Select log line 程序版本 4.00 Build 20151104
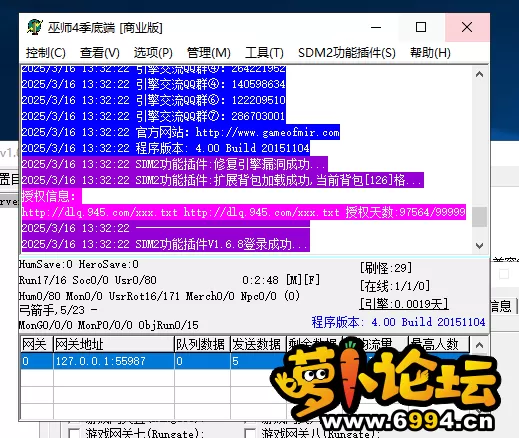Screen dimensions: 519x438 point(166,148)
